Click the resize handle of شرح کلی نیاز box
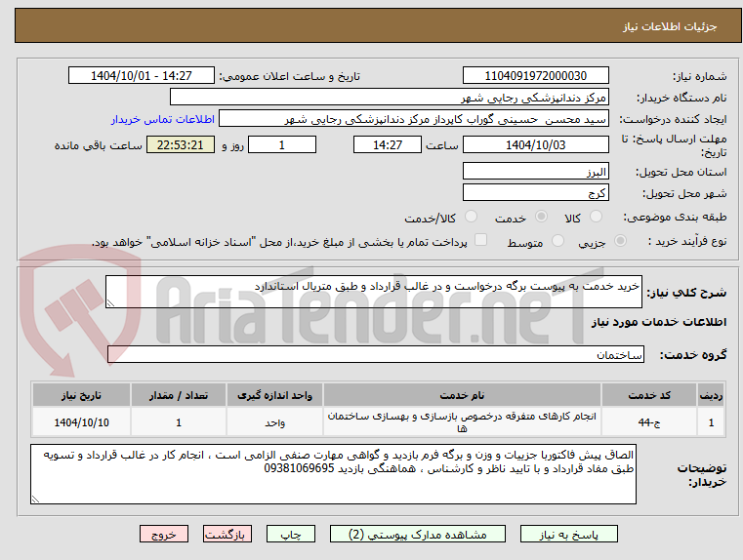Viewport: 743px width, 560px height. click(x=110, y=303)
